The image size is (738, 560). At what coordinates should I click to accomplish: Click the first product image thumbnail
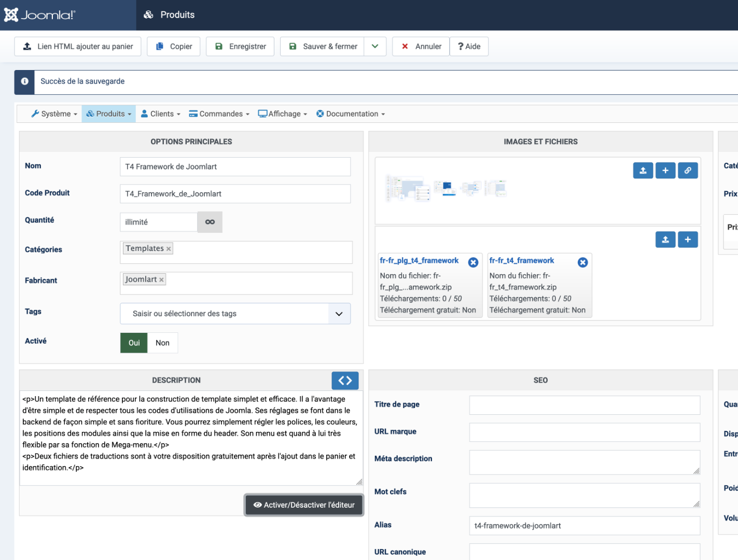pos(408,188)
